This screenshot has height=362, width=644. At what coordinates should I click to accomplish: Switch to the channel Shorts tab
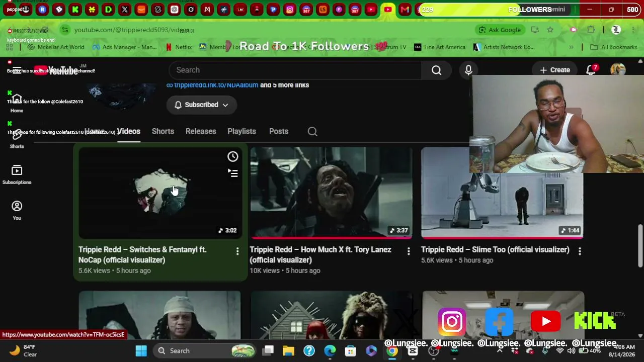tap(163, 131)
